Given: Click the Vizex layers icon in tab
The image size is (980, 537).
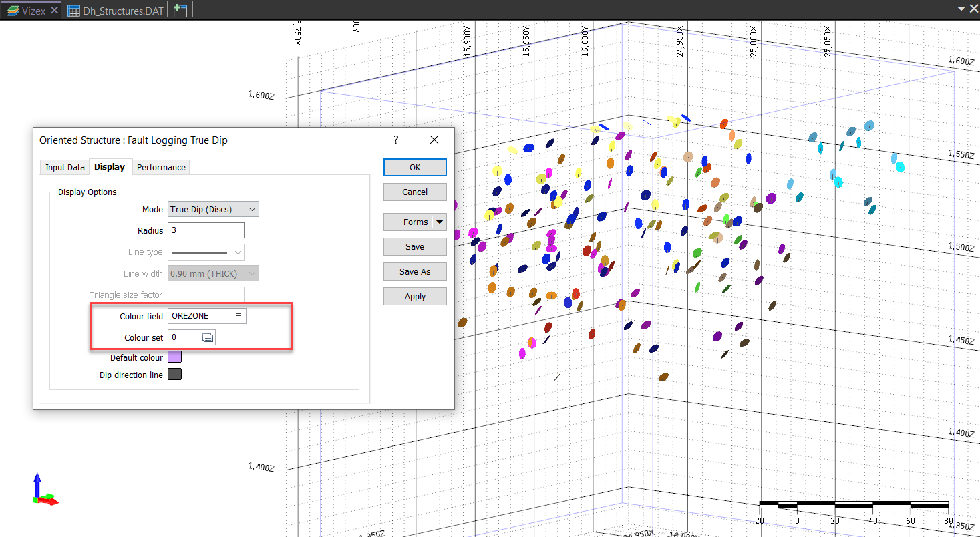Looking at the screenshot, I should [x=13, y=11].
